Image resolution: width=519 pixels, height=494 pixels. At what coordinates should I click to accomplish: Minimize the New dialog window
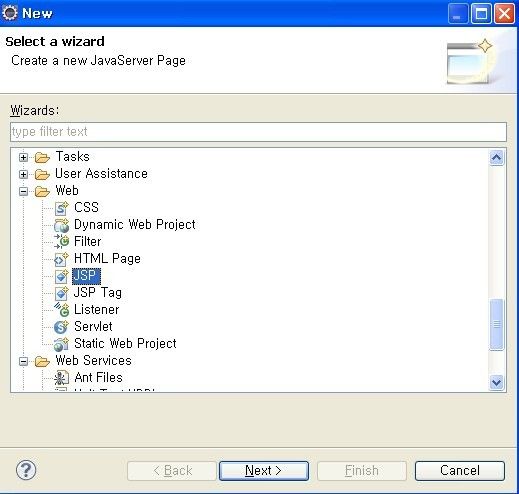point(458,14)
